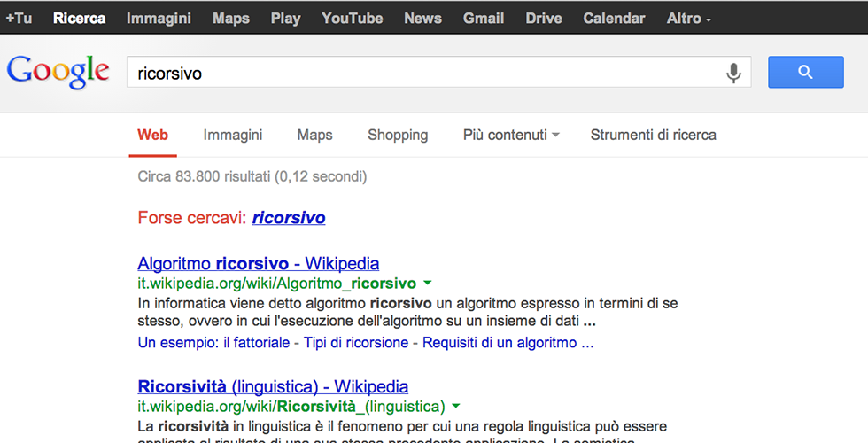Image resolution: width=868 pixels, height=443 pixels.
Task: Click the microphone voice search icon
Action: click(733, 73)
